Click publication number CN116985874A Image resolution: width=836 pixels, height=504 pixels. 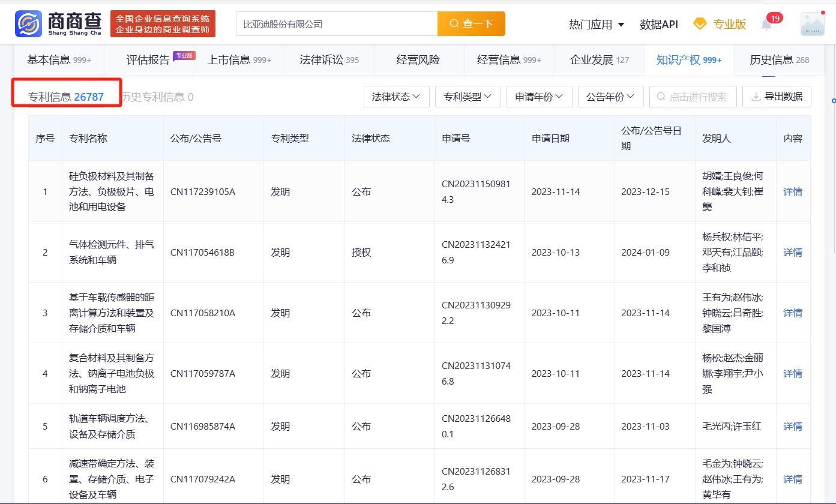click(x=202, y=427)
